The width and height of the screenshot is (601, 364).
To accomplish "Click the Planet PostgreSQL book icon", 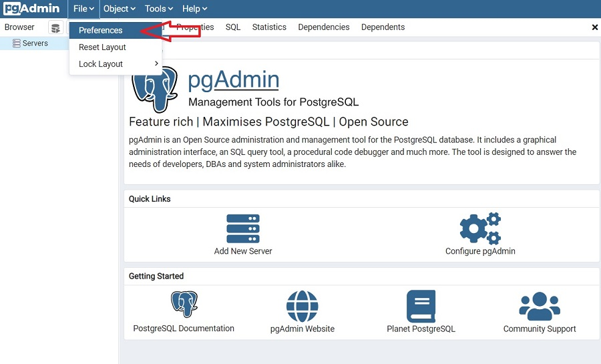I will 421,306.
